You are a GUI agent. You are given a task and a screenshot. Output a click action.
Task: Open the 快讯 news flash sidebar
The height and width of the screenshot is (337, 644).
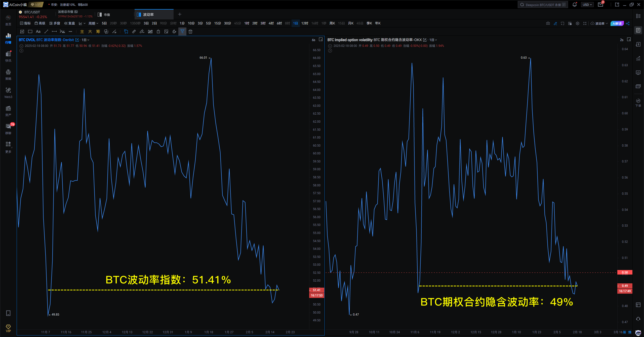[x=8, y=56]
